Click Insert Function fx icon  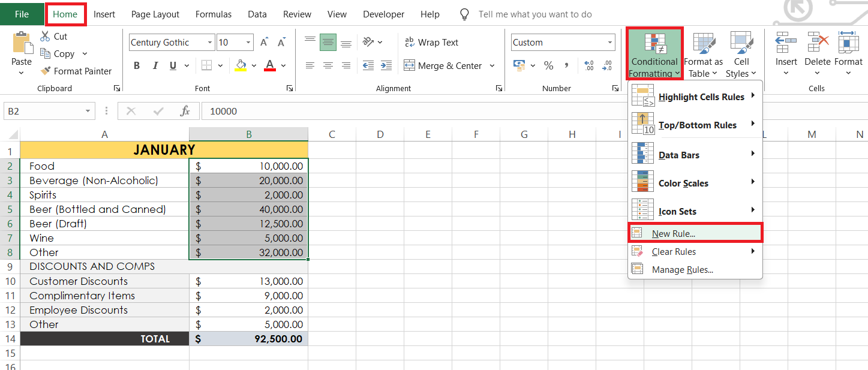pyautogui.click(x=185, y=111)
